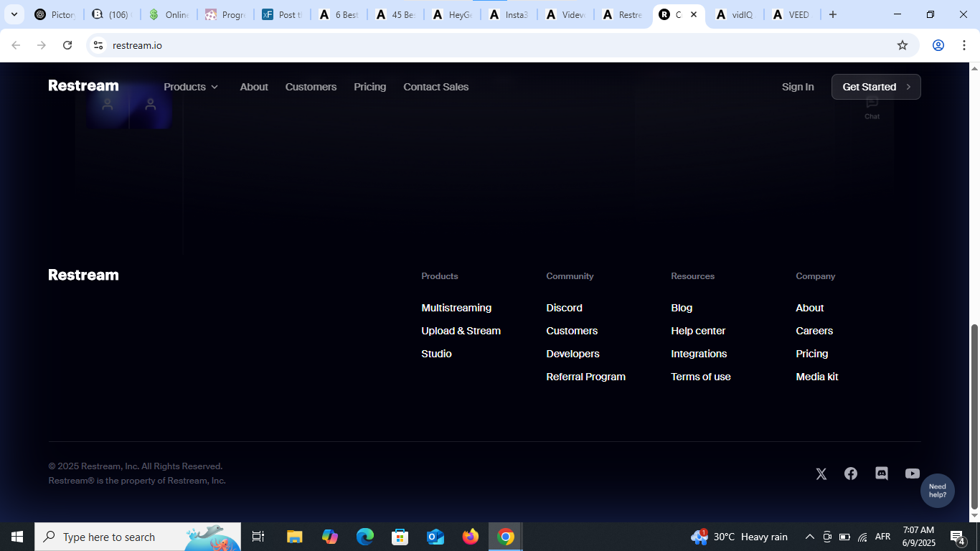View site information icon in address bar
980x551 pixels.
pyautogui.click(x=98, y=45)
